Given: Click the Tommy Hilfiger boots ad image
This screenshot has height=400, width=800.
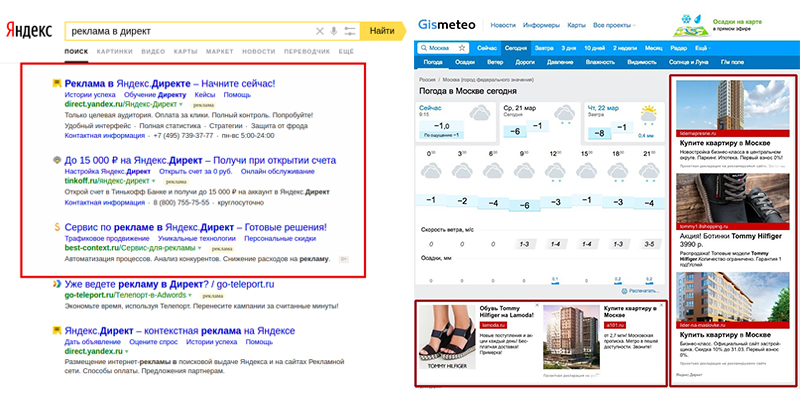Looking at the screenshot, I should [732, 198].
